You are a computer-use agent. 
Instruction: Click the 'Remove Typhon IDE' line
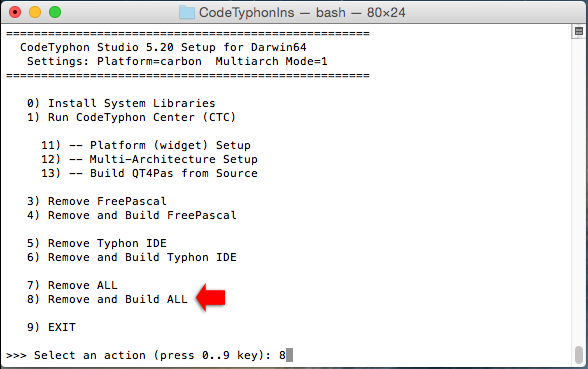click(x=97, y=243)
